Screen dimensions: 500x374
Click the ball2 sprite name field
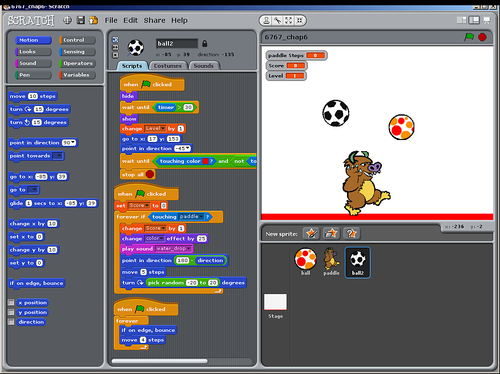[177, 44]
